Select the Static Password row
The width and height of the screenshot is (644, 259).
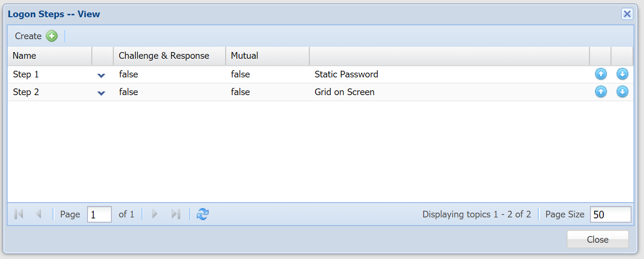pos(346,74)
